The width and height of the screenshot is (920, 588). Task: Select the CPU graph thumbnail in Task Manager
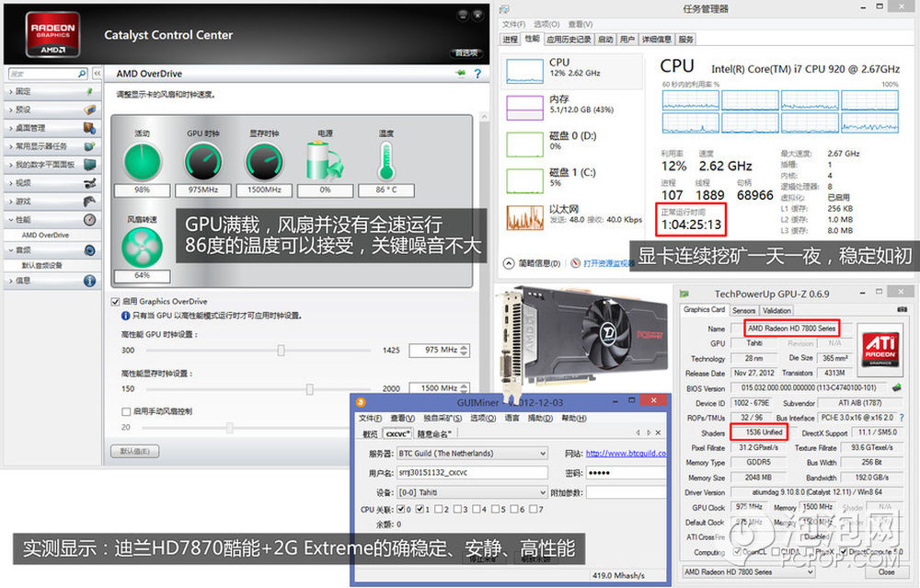click(524, 71)
